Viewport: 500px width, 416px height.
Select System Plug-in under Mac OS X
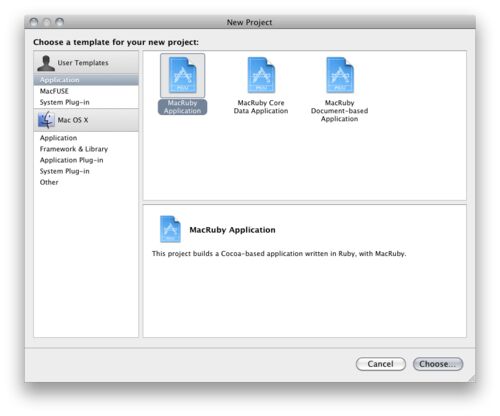pyautogui.click(x=86, y=171)
